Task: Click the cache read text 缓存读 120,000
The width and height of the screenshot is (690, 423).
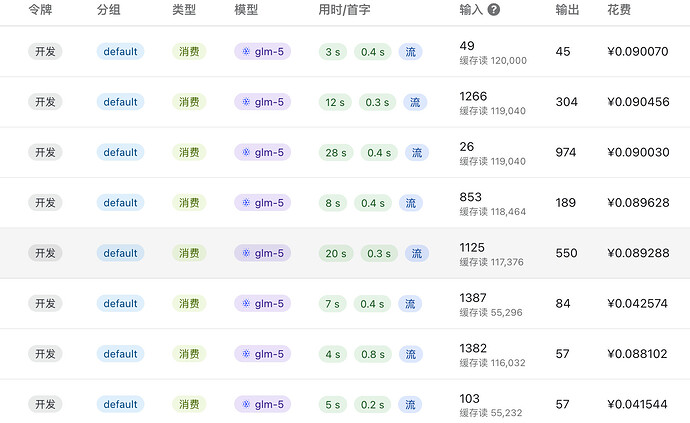Action: 493,61
